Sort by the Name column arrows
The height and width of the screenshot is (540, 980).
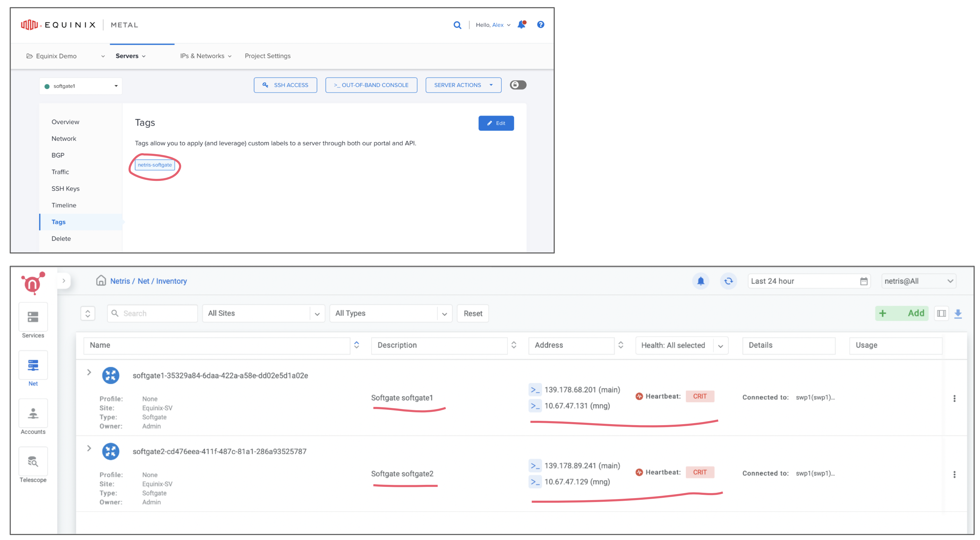coord(356,345)
